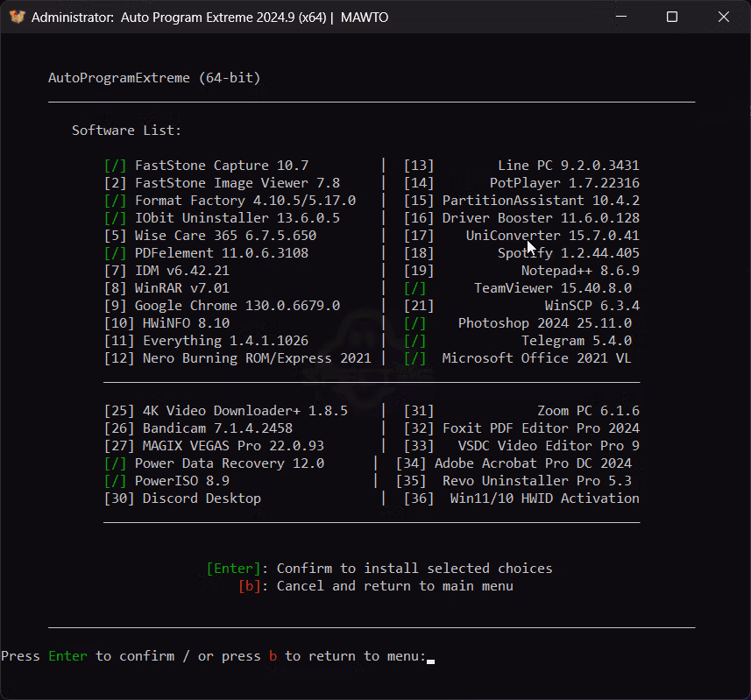Click the Spotify 1.2.44.405 entry
The height and width of the screenshot is (700, 751).
click(x=521, y=253)
